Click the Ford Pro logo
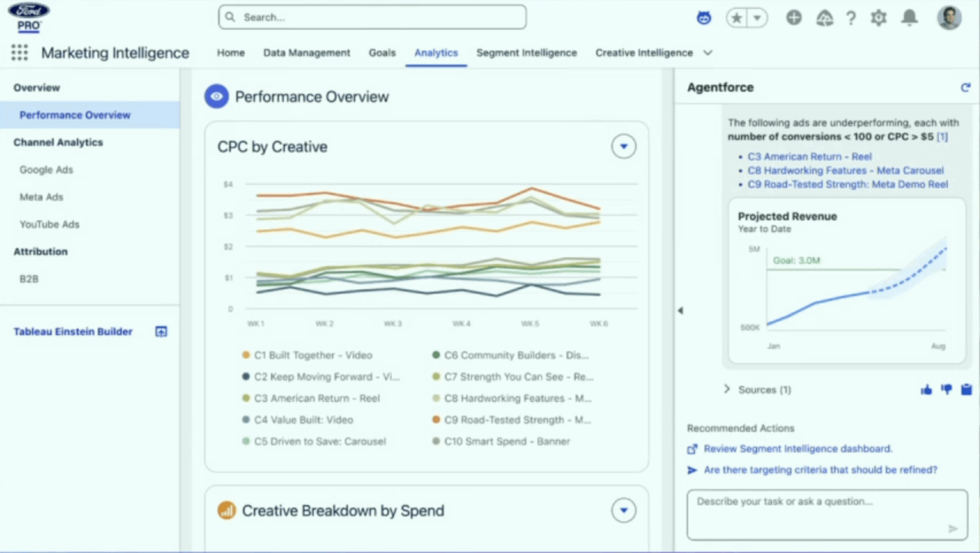980x553 pixels. 29,17
